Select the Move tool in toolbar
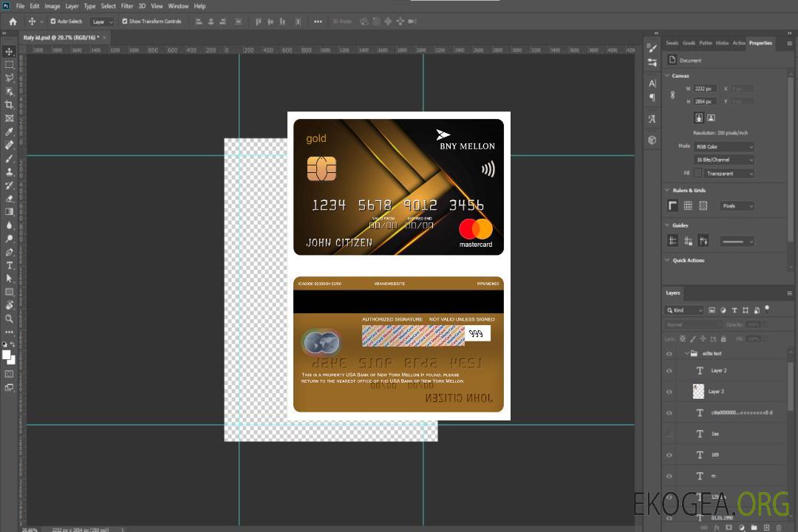The image size is (798, 532). tap(9, 52)
